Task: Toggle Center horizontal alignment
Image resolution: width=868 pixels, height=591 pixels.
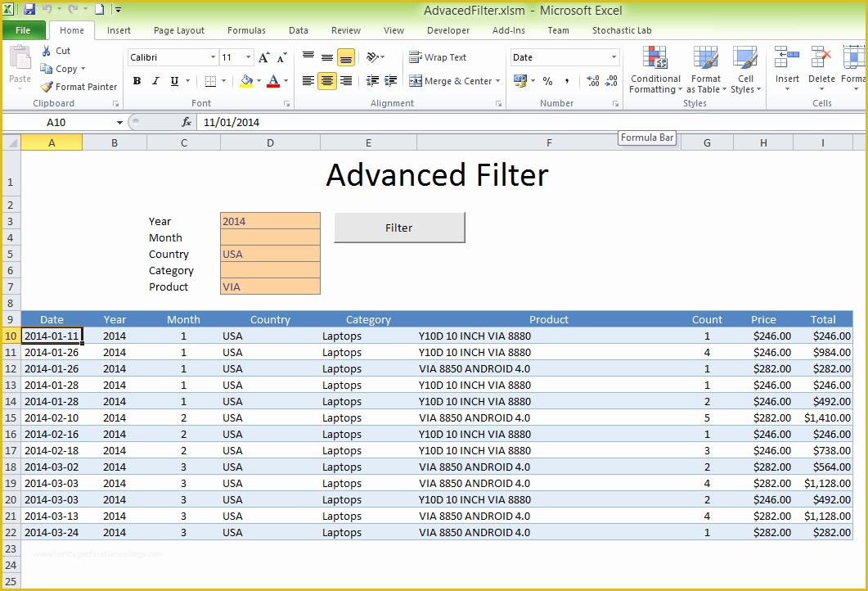Action: point(327,81)
